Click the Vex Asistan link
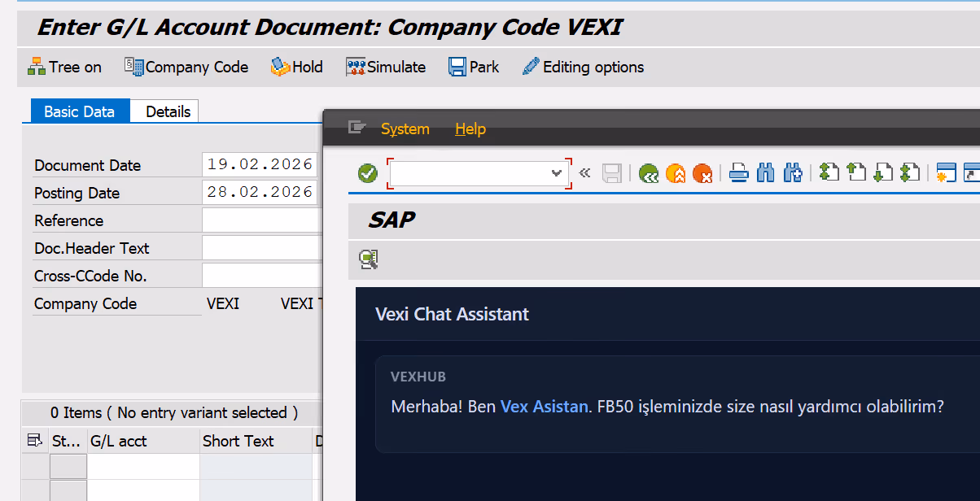The height and width of the screenshot is (501, 980). (544, 406)
